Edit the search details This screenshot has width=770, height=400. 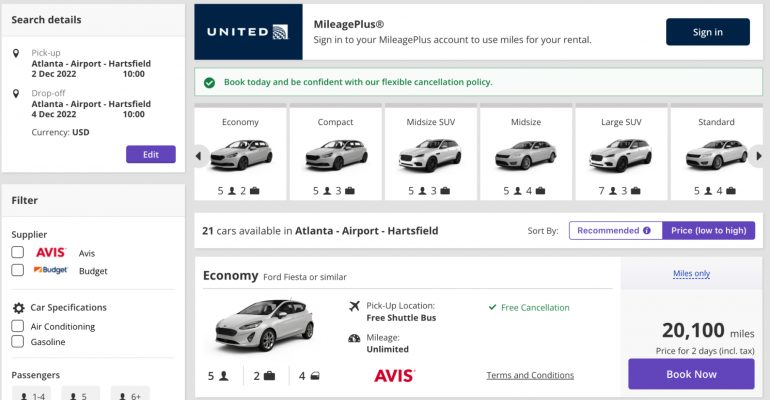[x=150, y=154]
